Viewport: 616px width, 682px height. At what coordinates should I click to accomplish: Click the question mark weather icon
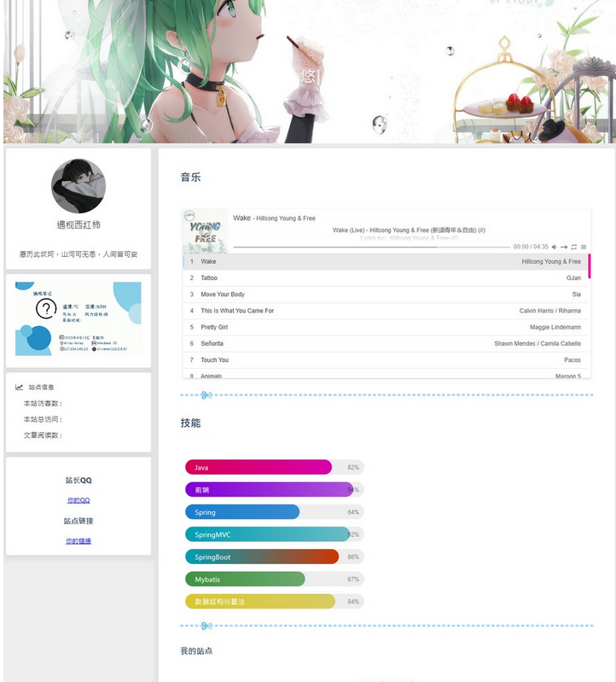(x=46, y=309)
